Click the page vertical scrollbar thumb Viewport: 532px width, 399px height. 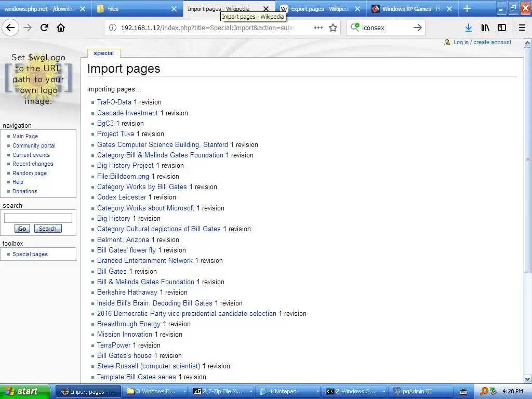tap(528, 160)
